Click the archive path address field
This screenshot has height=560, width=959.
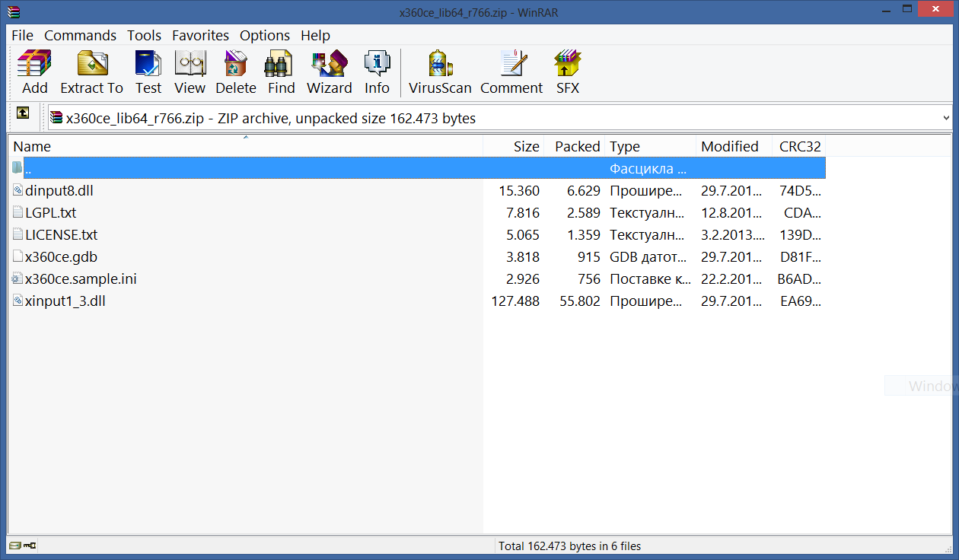tap(499, 118)
